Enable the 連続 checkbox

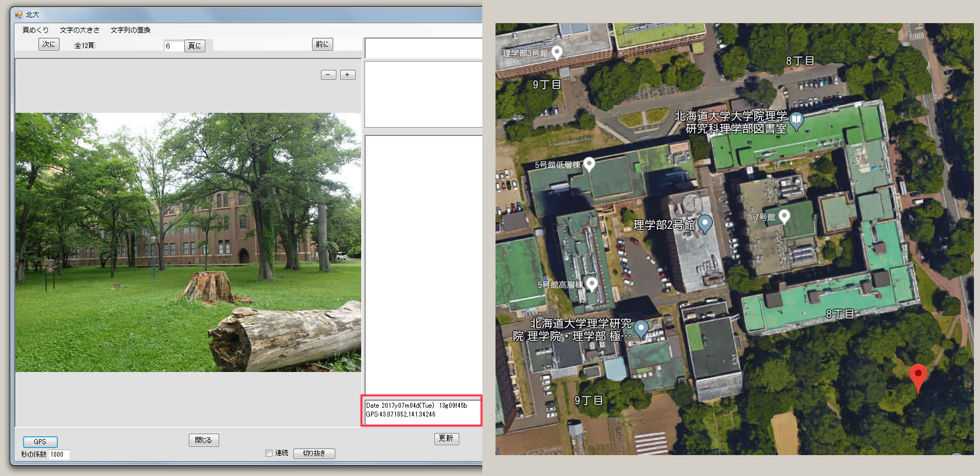(x=269, y=453)
